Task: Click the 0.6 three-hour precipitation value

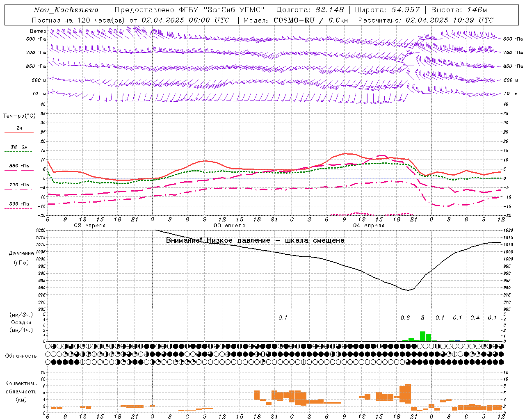Action: pyautogui.click(x=405, y=317)
